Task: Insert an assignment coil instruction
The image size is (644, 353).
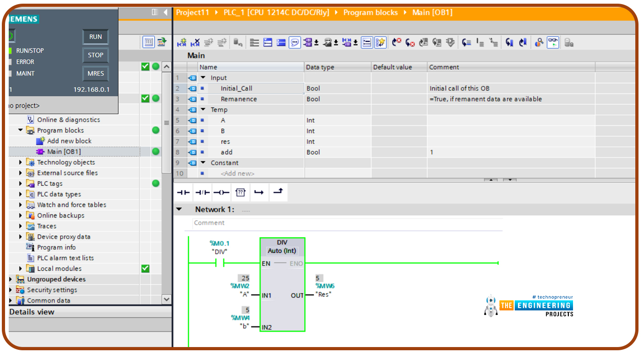Action: pos(221,193)
